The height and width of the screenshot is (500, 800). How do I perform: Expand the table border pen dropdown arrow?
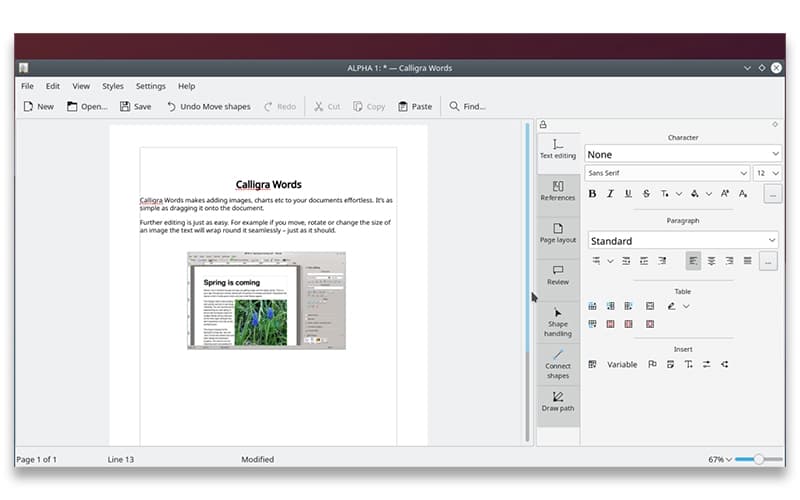pyautogui.click(x=686, y=306)
